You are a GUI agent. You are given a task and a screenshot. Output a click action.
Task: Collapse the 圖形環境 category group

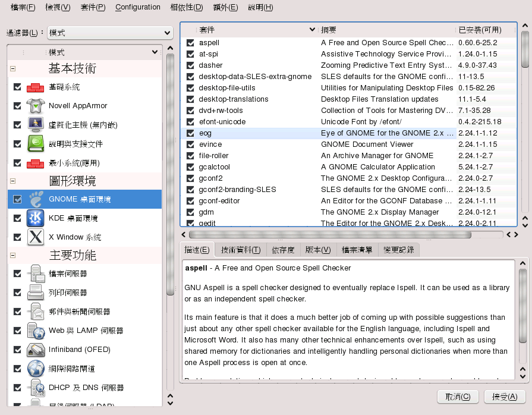click(x=13, y=181)
